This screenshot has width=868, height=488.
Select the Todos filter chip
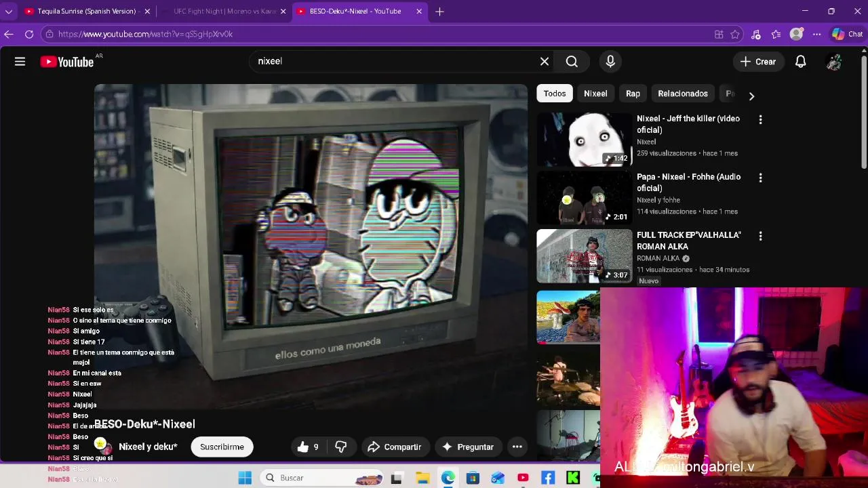tap(554, 94)
